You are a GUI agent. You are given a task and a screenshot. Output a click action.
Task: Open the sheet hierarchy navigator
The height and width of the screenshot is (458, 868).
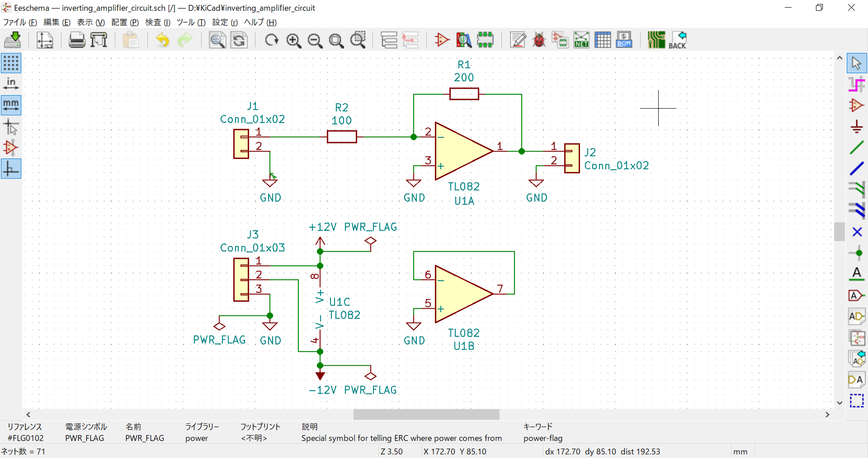(x=389, y=40)
